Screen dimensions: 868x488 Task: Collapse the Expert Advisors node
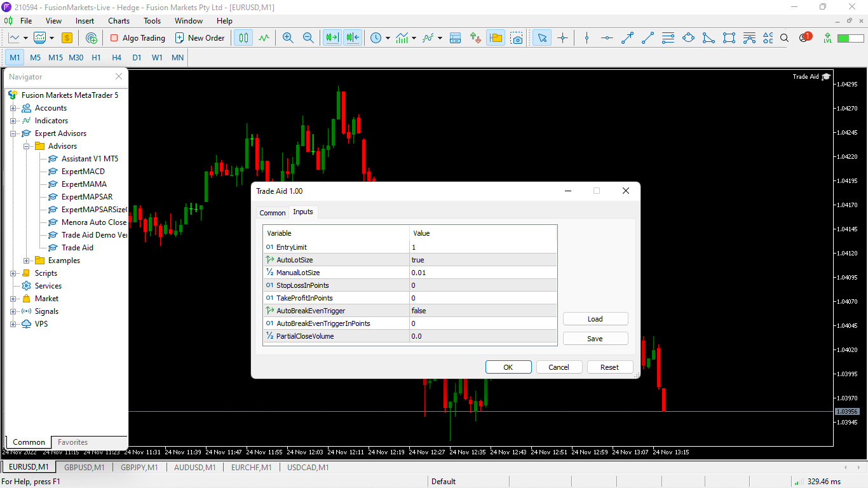(x=13, y=133)
